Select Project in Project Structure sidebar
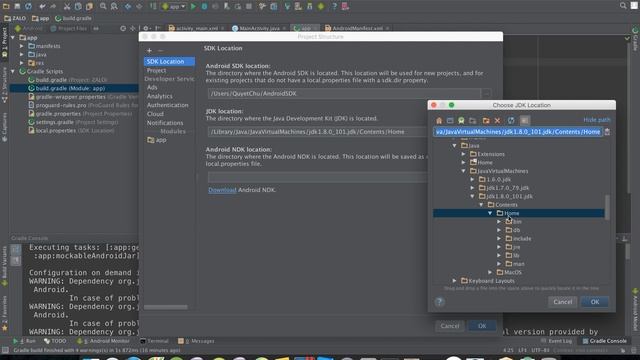 tap(156, 70)
